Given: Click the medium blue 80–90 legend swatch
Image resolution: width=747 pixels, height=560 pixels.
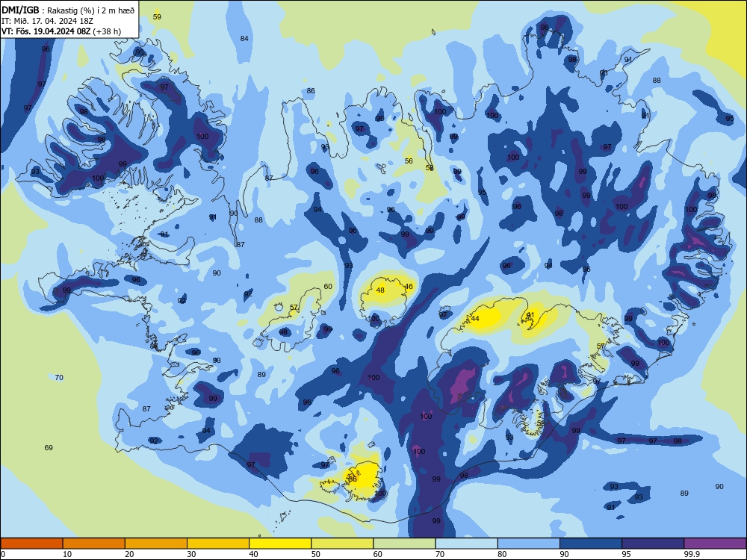Looking at the screenshot, I should (x=529, y=544).
